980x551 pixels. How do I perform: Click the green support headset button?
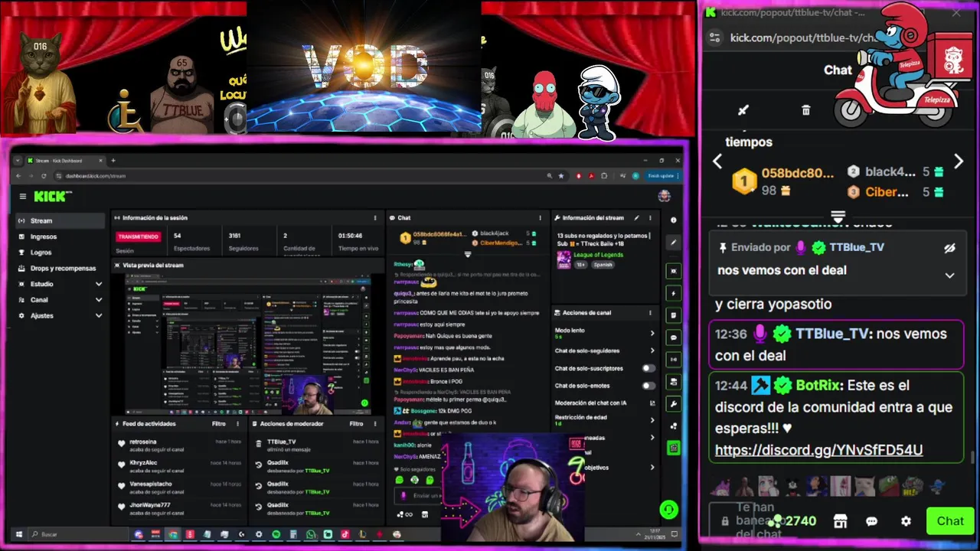668,510
